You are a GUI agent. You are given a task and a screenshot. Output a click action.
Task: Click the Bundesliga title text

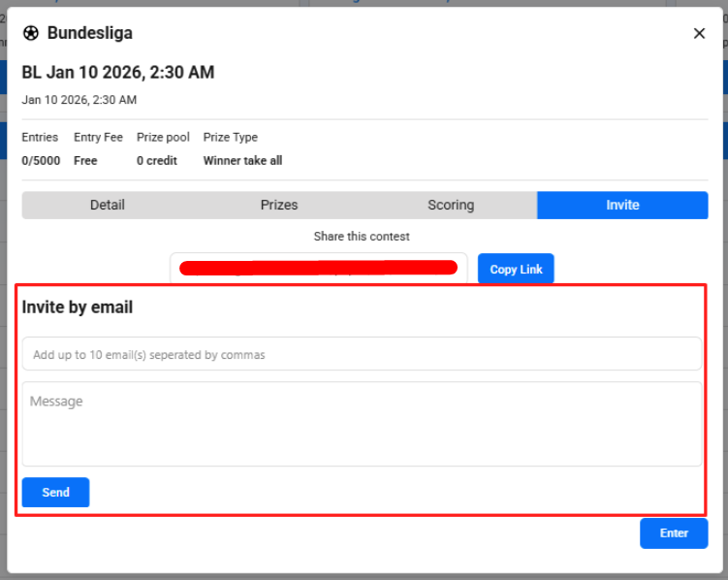click(90, 34)
